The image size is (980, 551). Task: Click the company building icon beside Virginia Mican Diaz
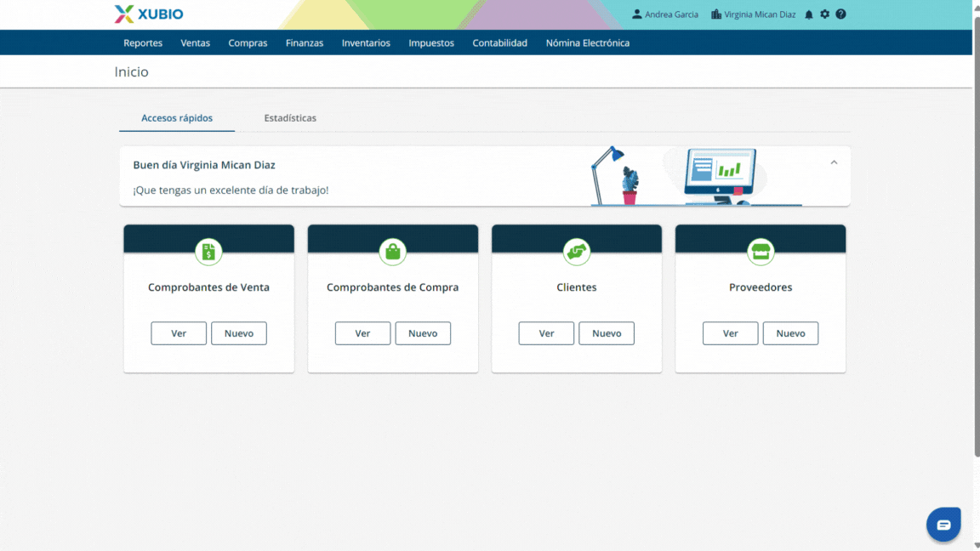(x=716, y=14)
